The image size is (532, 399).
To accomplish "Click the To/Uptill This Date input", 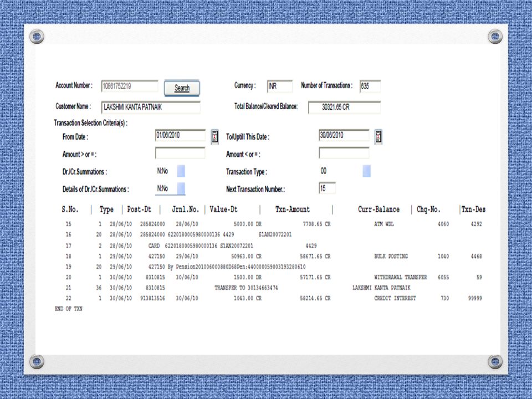I will (x=344, y=135).
